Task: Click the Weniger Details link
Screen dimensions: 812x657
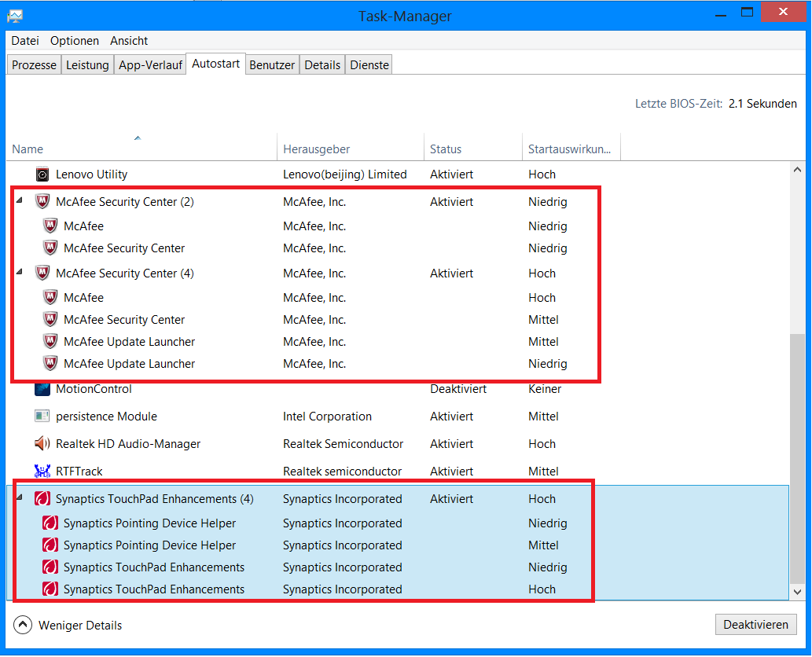Action: point(80,626)
